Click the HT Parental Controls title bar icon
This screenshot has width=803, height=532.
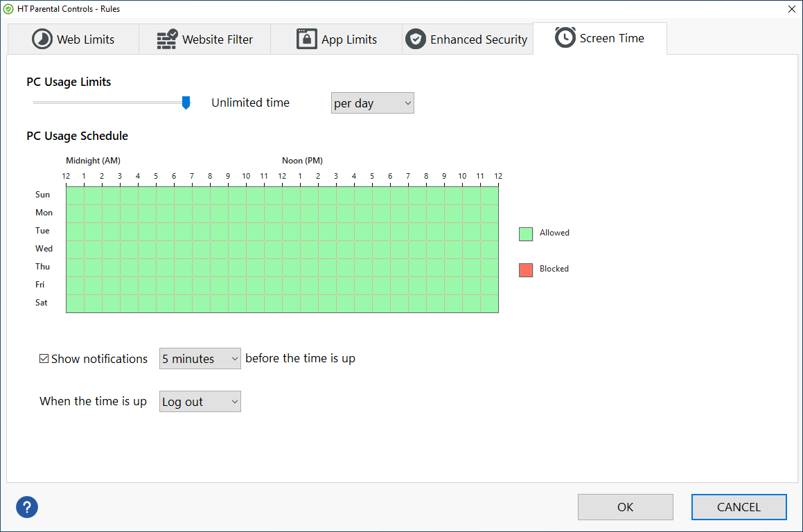tap(9, 9)
